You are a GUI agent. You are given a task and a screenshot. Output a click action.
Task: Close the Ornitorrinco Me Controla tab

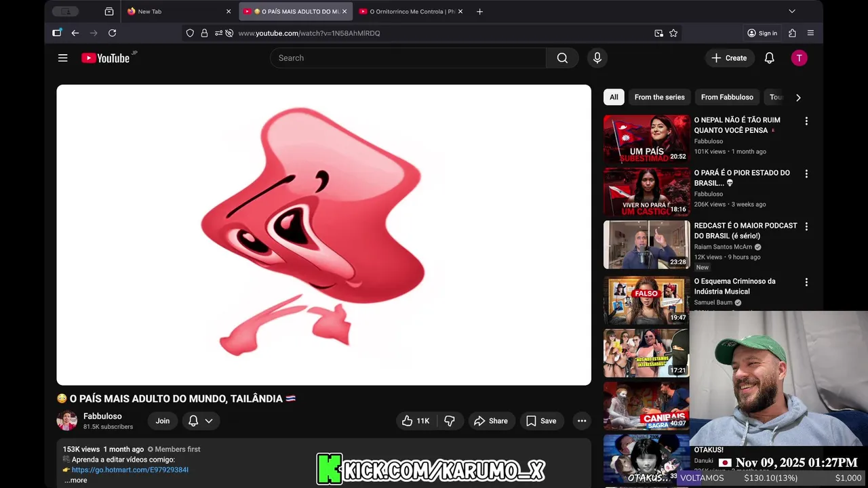[x=460, y=12]
